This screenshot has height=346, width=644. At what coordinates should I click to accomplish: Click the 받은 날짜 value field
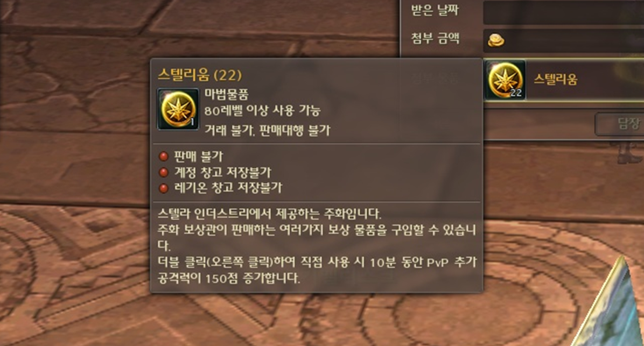563,13
